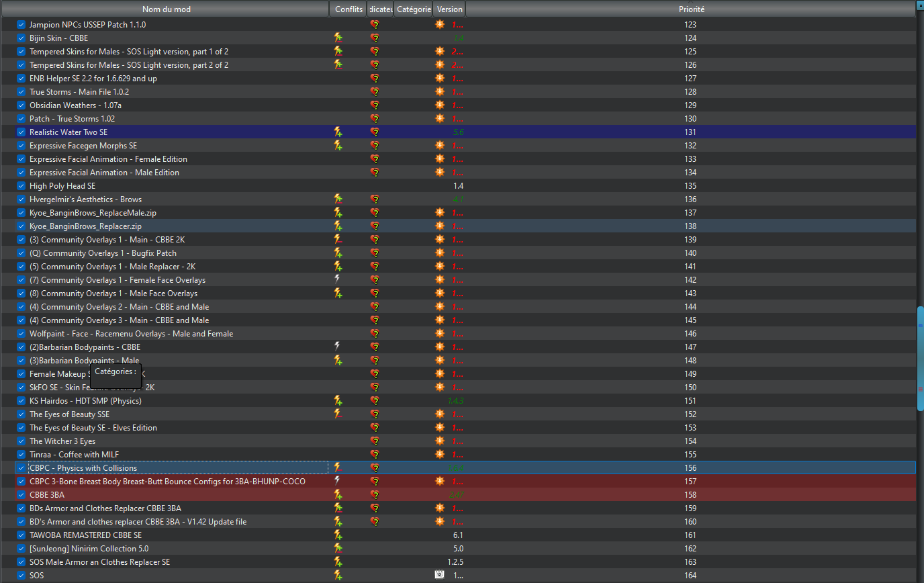924x583 pixels.
Task: Uncheck the High Poly Head SE mod
Action: 21,186
